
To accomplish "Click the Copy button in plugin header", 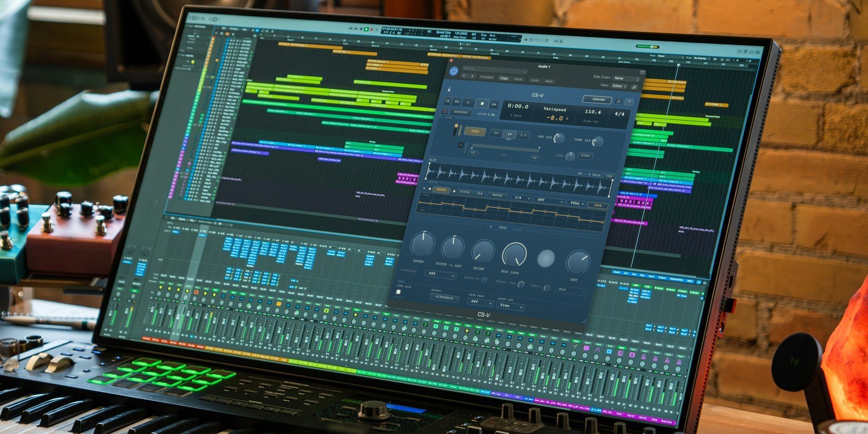I will click(x=504, y=78).
